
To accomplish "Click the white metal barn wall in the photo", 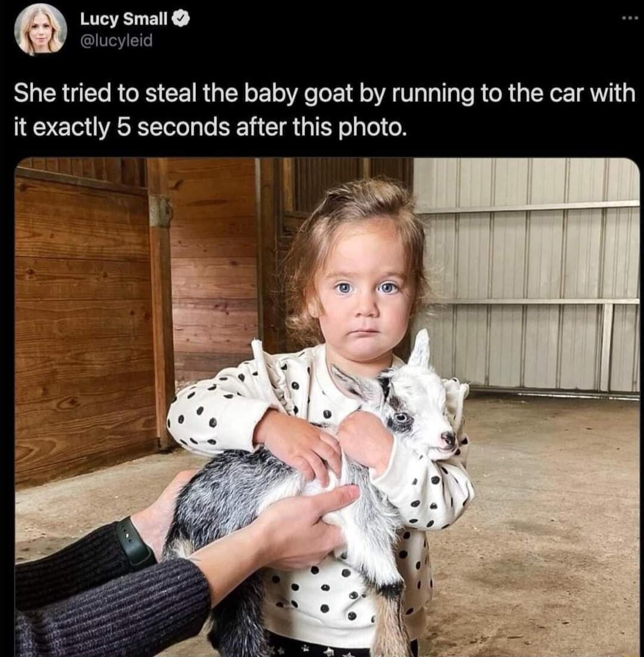I will [528, 272].
